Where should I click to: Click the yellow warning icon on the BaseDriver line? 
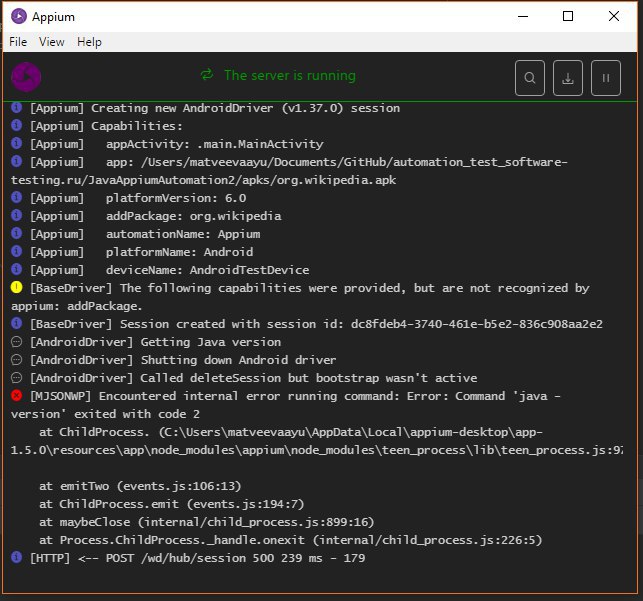click(16, 287)
